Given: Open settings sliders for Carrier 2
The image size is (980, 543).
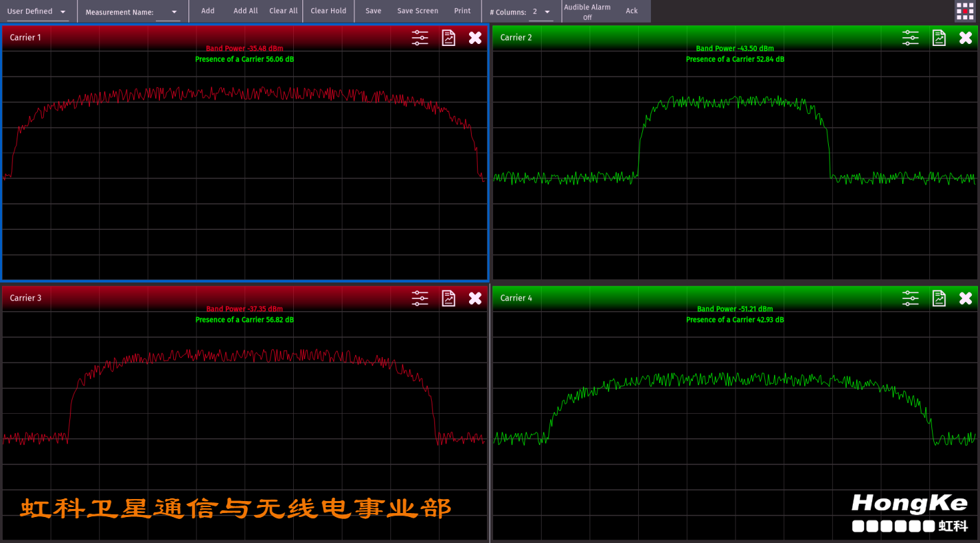Looking at the screenshot, I should point(910,38).
